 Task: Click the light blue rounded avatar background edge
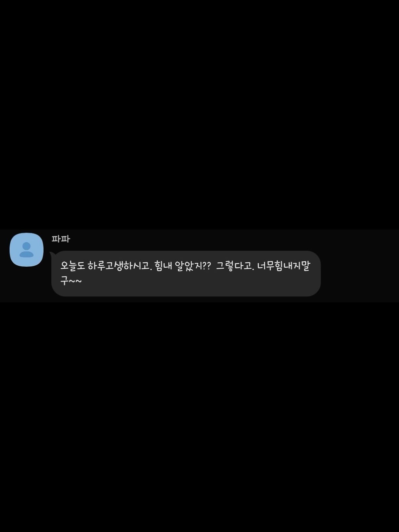(x=13, y=249)
